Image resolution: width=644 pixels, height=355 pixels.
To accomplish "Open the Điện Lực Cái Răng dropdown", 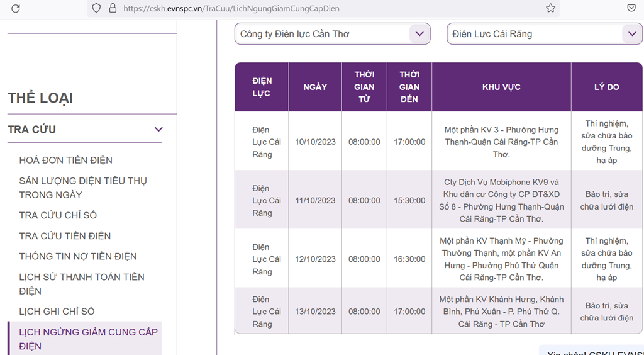I will click(x=545, y=34).
